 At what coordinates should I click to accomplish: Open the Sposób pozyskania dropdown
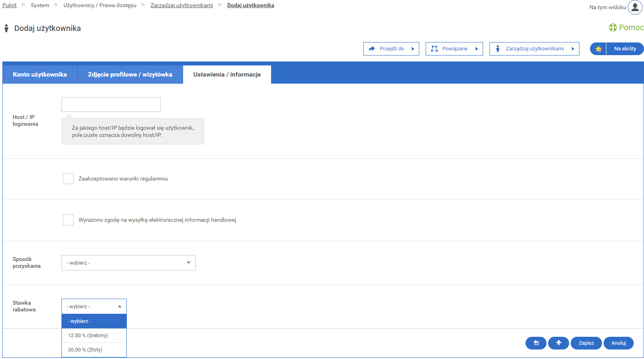(128, 263)
